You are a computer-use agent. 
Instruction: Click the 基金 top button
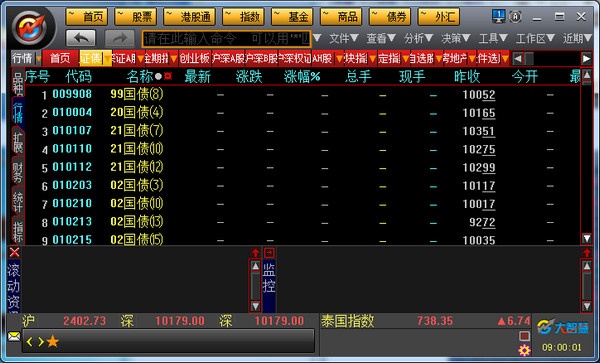(x=292, y=17)
